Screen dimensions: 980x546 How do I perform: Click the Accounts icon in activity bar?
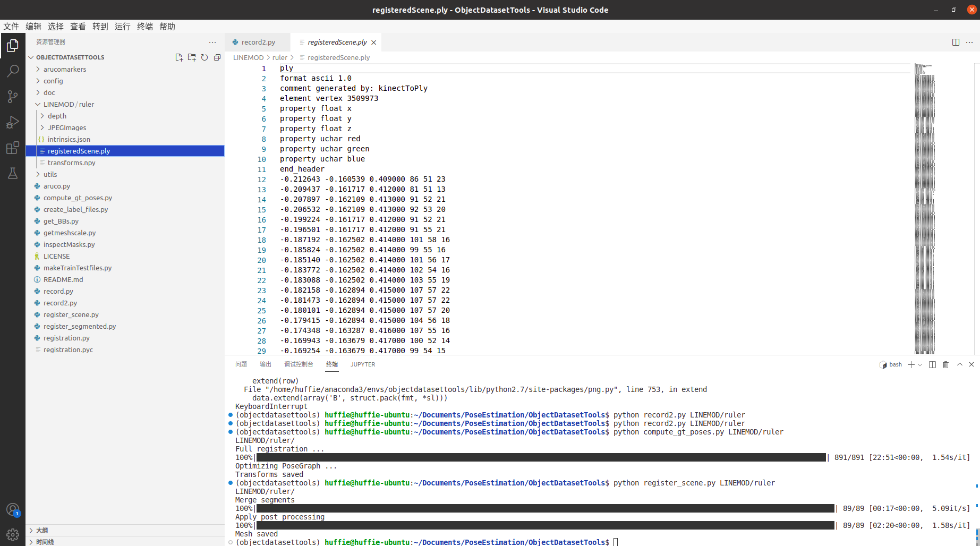click(x=13, y=509)
